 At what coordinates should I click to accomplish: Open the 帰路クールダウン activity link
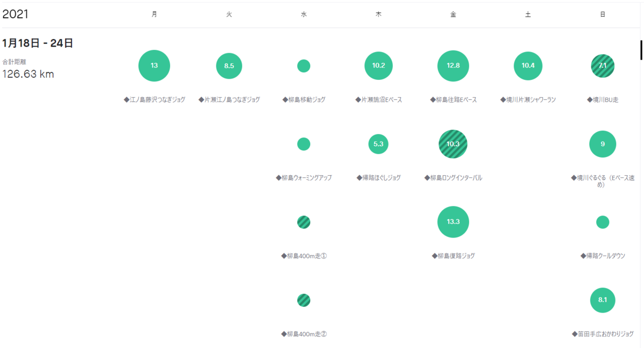(603, 256)
